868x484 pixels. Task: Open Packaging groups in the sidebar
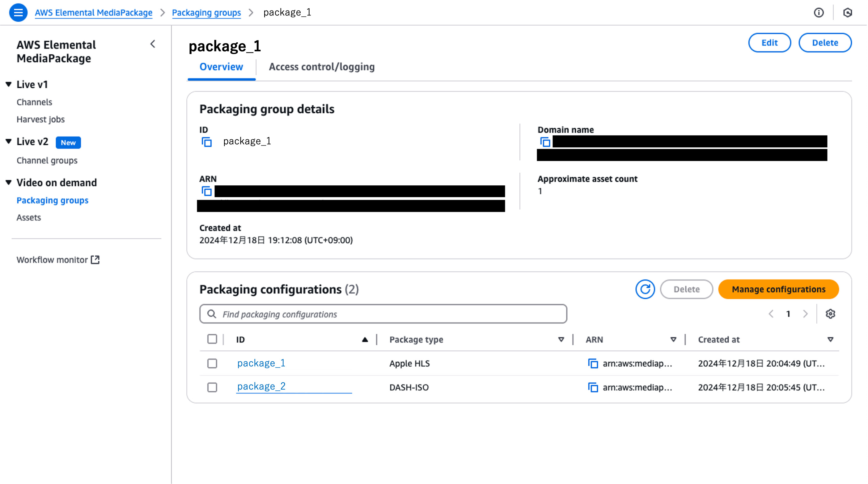pos(52,200)
